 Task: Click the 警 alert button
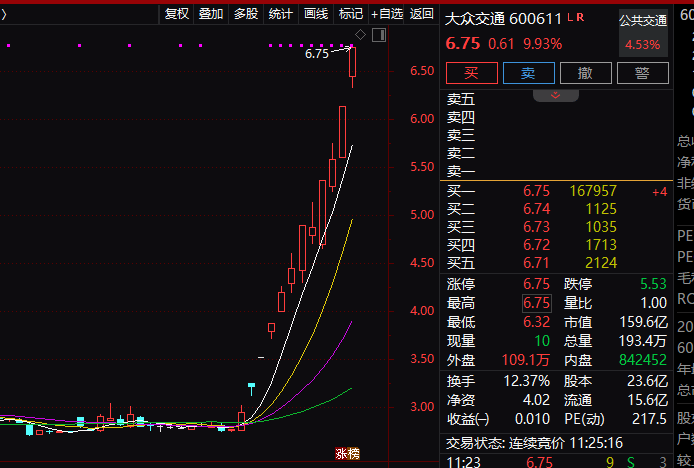643,73
